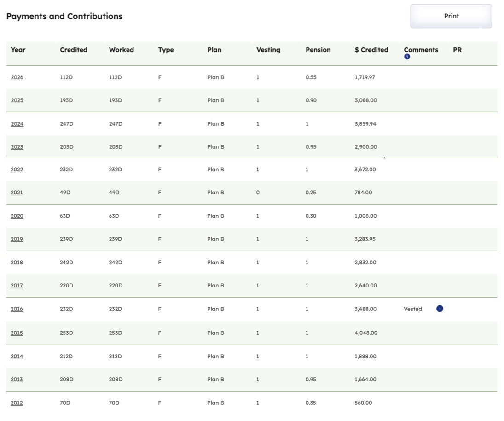Select the 3,488.00 credited amount
Screen dimensions: 504x421
[x=365, y=309]
